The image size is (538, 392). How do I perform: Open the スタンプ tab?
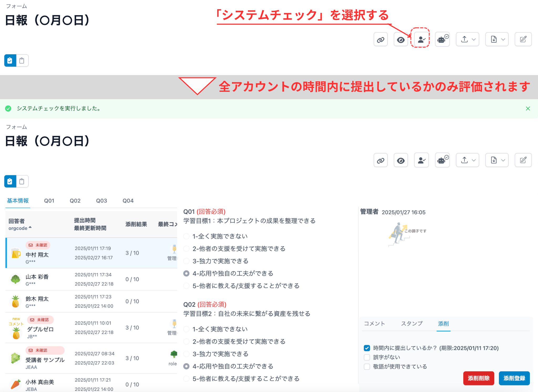412,324
